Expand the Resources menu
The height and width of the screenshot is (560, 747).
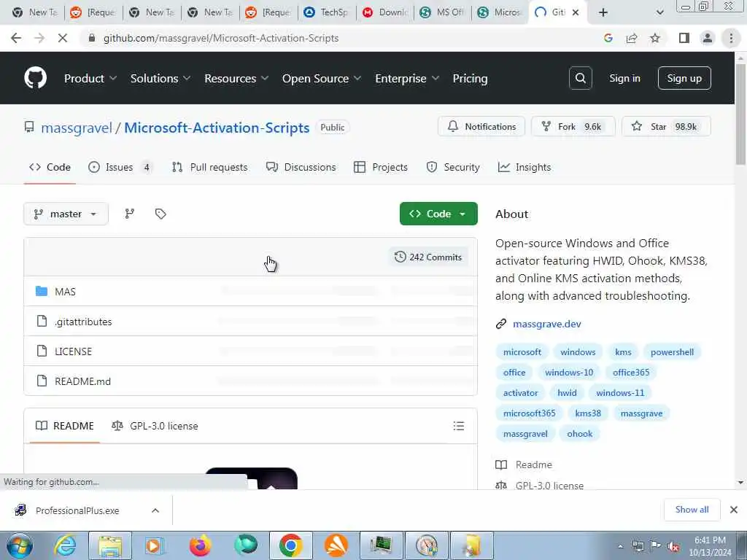(236, 79)
